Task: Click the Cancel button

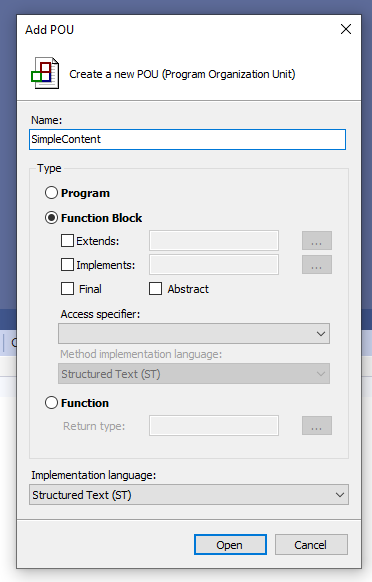Action: (x=311, y=545)
